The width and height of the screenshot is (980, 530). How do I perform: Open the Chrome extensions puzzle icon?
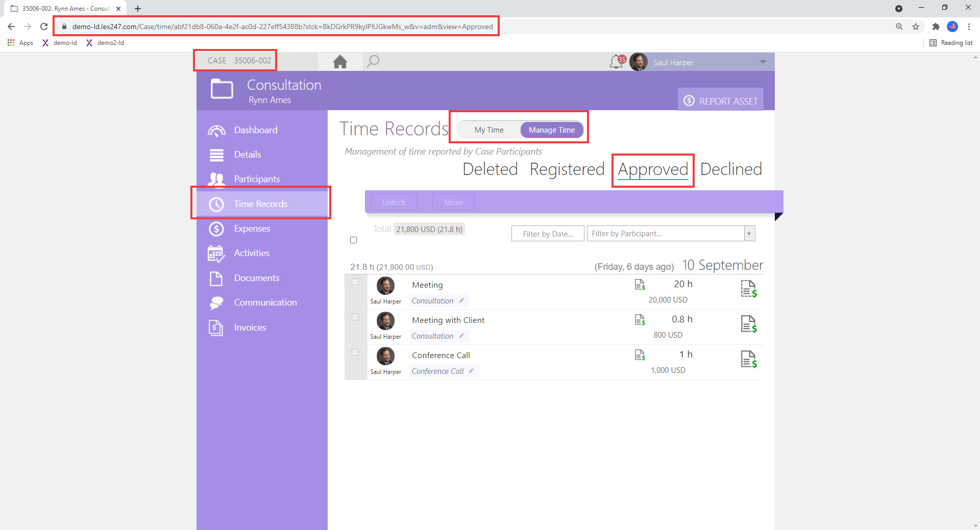coord(936,27)
